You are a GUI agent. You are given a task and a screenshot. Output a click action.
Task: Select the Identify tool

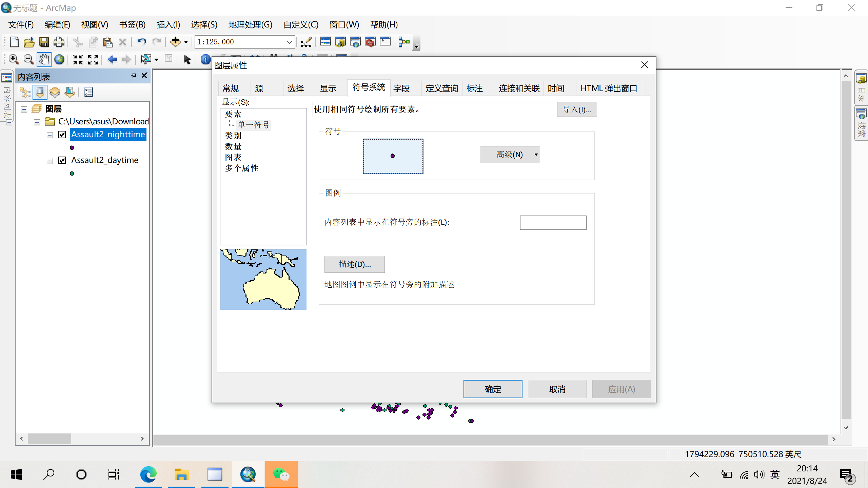(x=205, y=60)
